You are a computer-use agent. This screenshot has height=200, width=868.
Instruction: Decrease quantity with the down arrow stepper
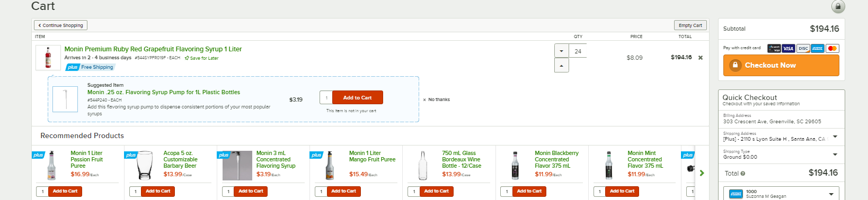point(562,51)
